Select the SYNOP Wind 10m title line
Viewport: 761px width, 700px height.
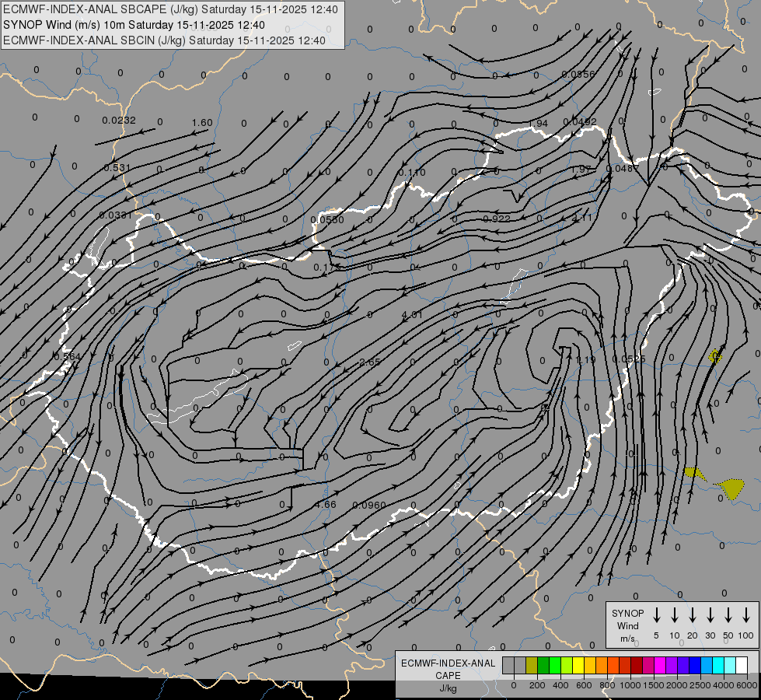pyautogui.click(x=140, y=25)
